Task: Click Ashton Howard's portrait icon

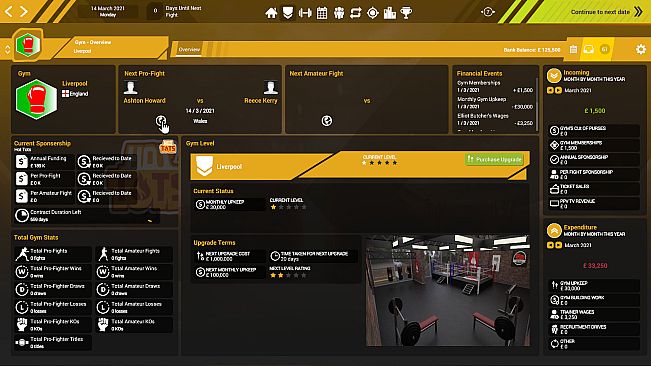Action: pos(130,87)
